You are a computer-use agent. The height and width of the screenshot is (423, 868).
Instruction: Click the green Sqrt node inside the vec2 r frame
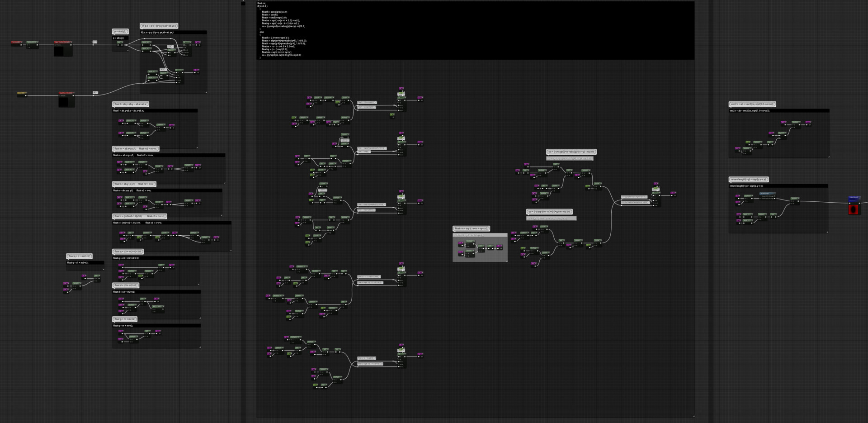click(770, 143)
